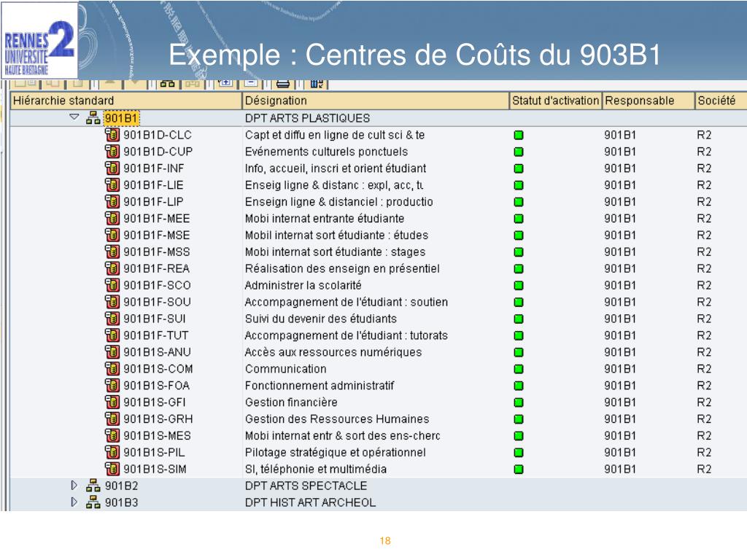
Task: Click the text 'Suivi du devenir des étudiants'
Action: pos(321,319)
